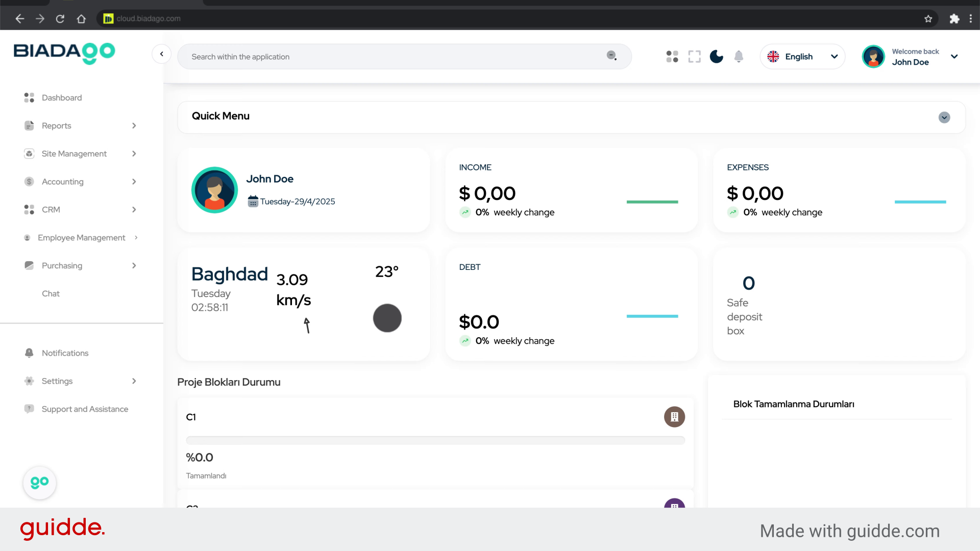Click the C1 completion progress bar
Image resolution: width=980 pixels, height=551 pixels.
coord(435,440)
